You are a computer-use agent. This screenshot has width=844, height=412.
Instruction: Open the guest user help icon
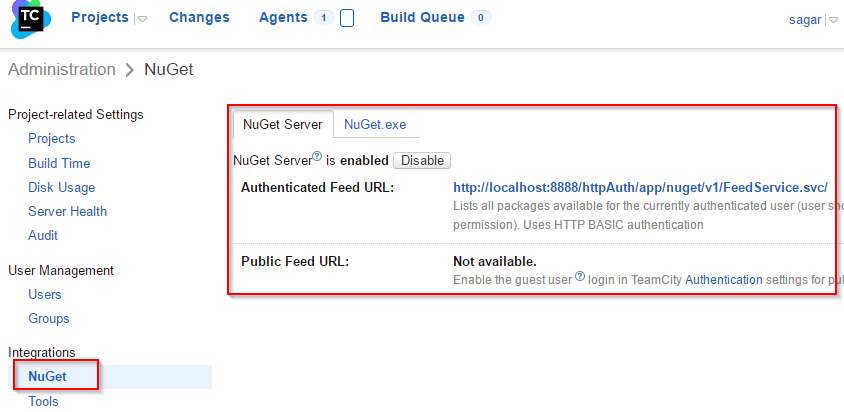(580, 276)
